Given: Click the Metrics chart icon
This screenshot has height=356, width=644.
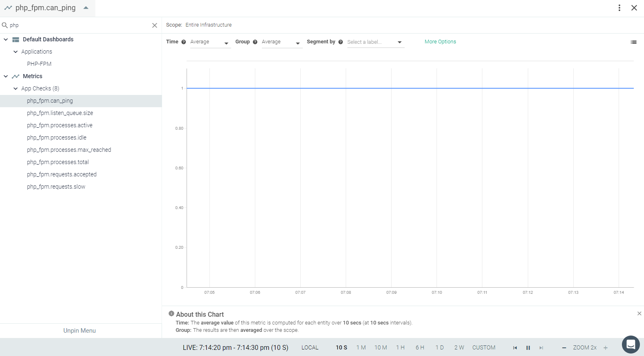Looking at the screenshot, I should [16, 77].
